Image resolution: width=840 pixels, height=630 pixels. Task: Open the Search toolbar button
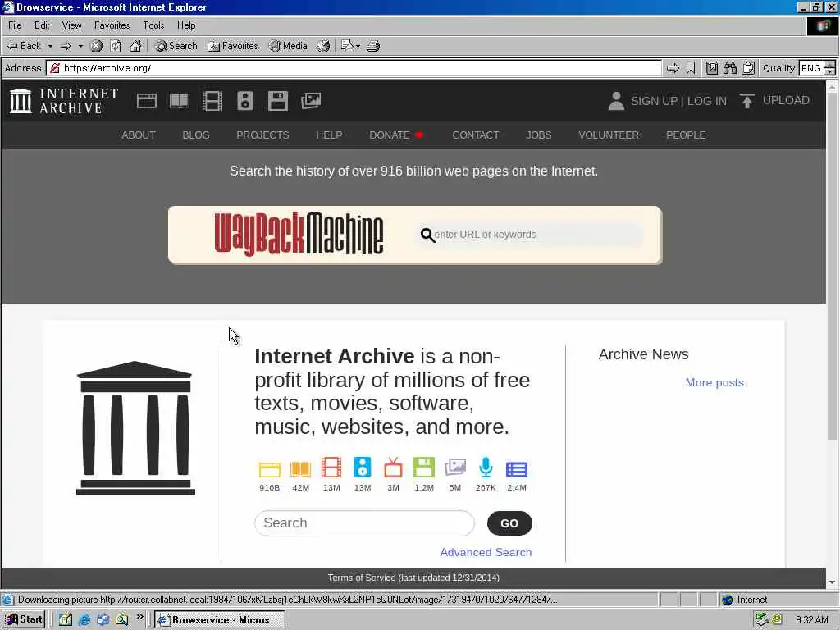coord(176,46)
